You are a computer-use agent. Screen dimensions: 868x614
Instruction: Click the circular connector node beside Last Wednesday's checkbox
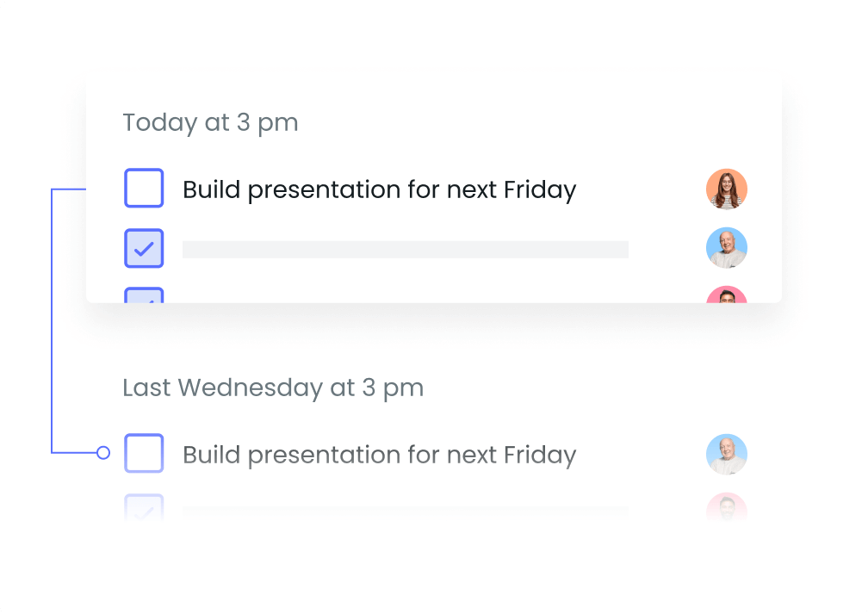click(x=103, y=453)
